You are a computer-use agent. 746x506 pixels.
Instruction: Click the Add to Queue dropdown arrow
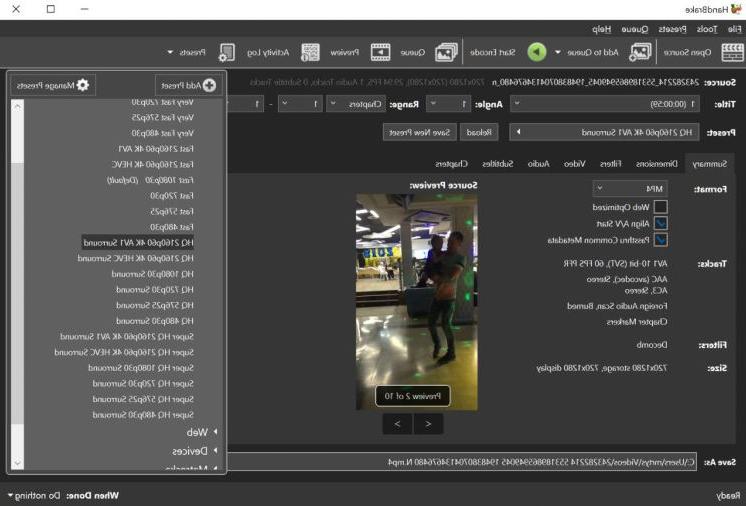558,52
